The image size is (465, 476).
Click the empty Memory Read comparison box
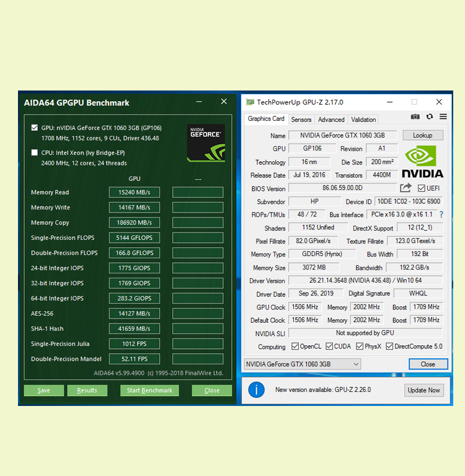point(198,192)
